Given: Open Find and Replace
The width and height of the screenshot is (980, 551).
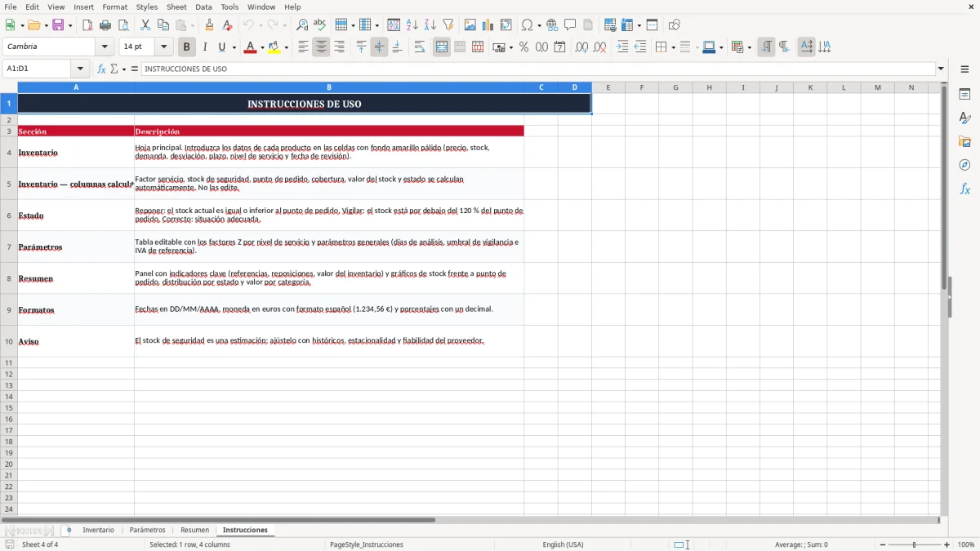Looking at the screenshot, I should click(302, 25).
